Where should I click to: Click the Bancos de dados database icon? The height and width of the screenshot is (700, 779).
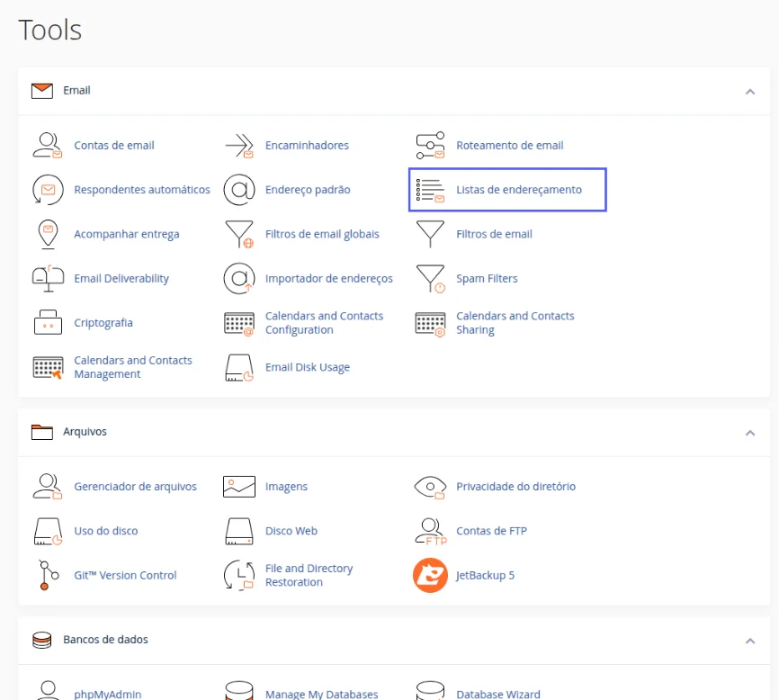click(x=42, y=640)
